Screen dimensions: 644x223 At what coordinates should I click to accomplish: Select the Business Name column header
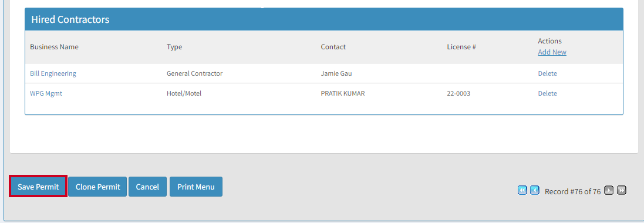coord(54,47)
